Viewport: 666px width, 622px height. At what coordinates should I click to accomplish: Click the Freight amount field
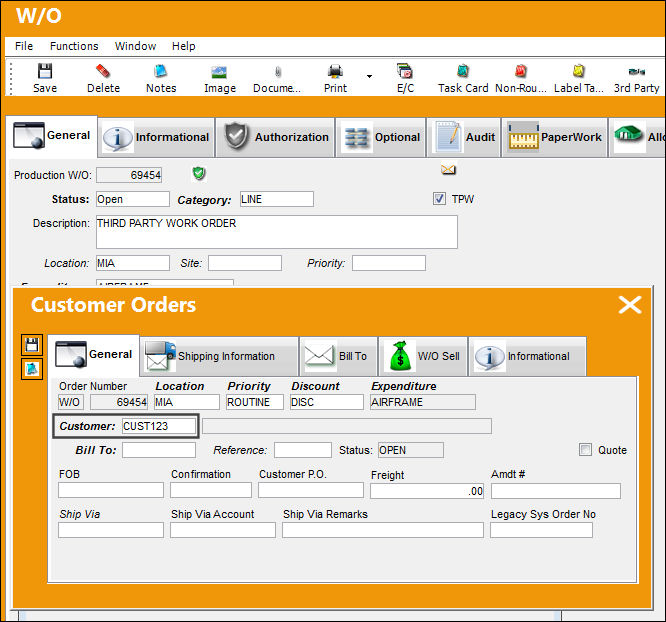click(x=427, y=491)
